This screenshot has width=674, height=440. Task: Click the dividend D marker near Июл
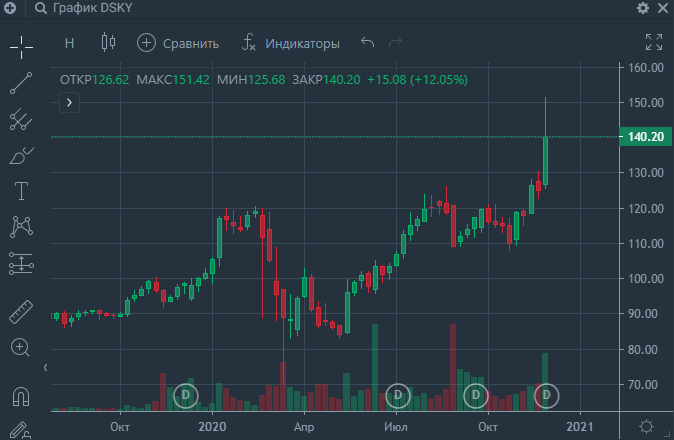click(398, 395)
